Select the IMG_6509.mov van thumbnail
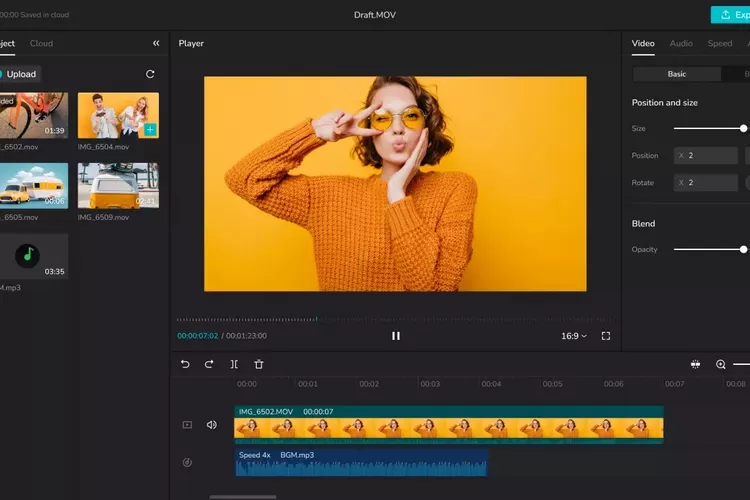This screenshot has height=500, width=750. coord(118,186)
